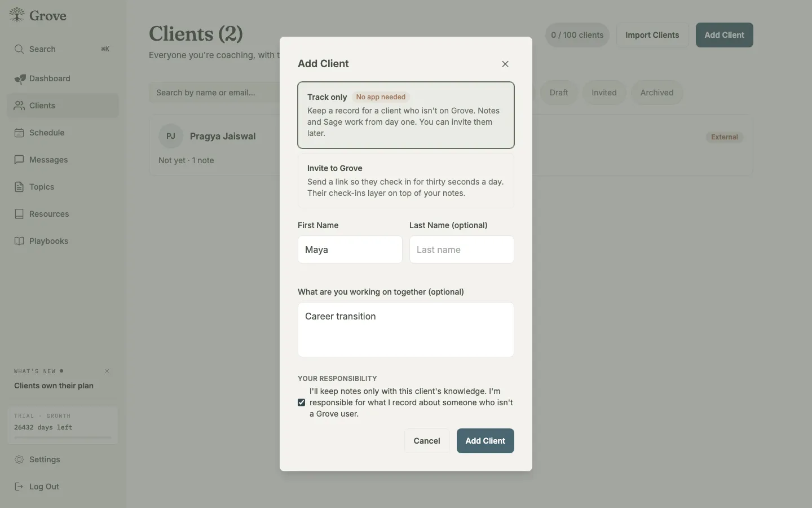Filter clients by Invited tab
The width and height of the screenshot is (812, 508).
(604, 93)
